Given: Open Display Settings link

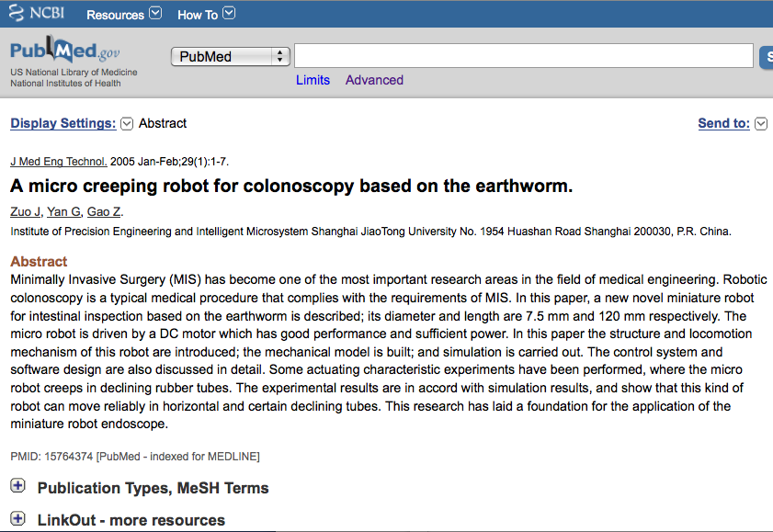Looking at the screenshot, I should tap(63, 123).
